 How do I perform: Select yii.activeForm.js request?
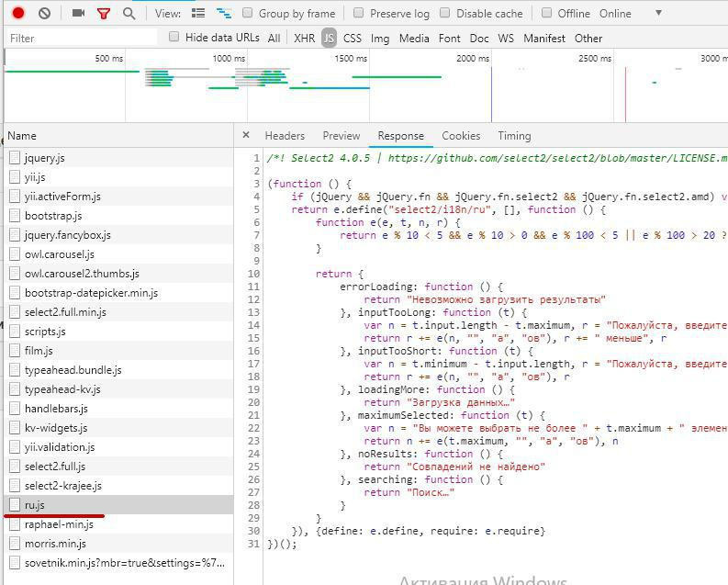[118, 197]
